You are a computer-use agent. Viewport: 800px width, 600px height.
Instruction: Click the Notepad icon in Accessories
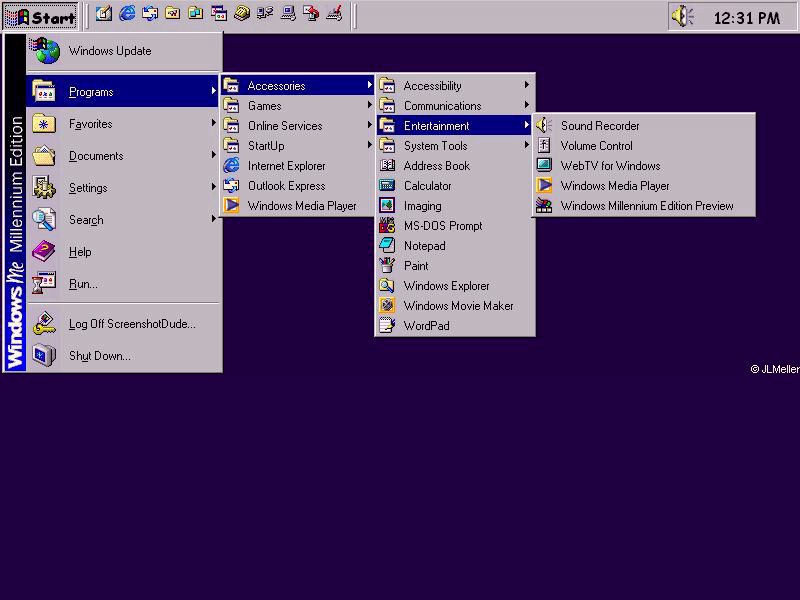(387, 245)
